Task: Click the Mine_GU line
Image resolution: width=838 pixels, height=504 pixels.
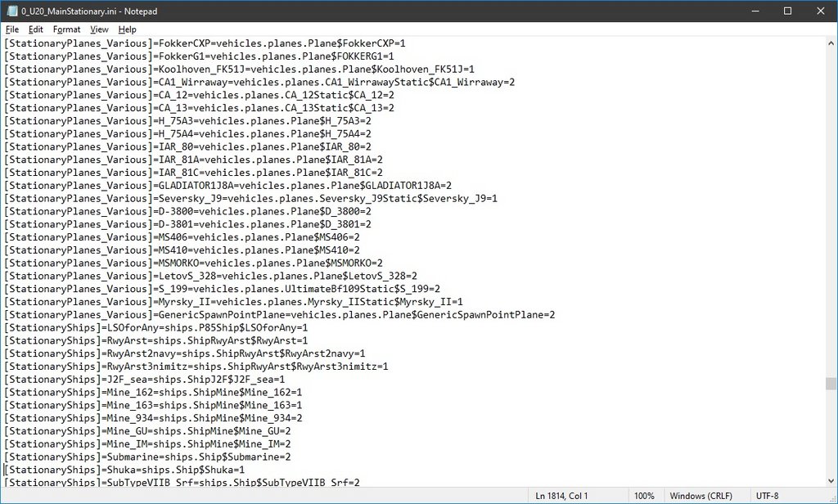Action: [148, 431]
